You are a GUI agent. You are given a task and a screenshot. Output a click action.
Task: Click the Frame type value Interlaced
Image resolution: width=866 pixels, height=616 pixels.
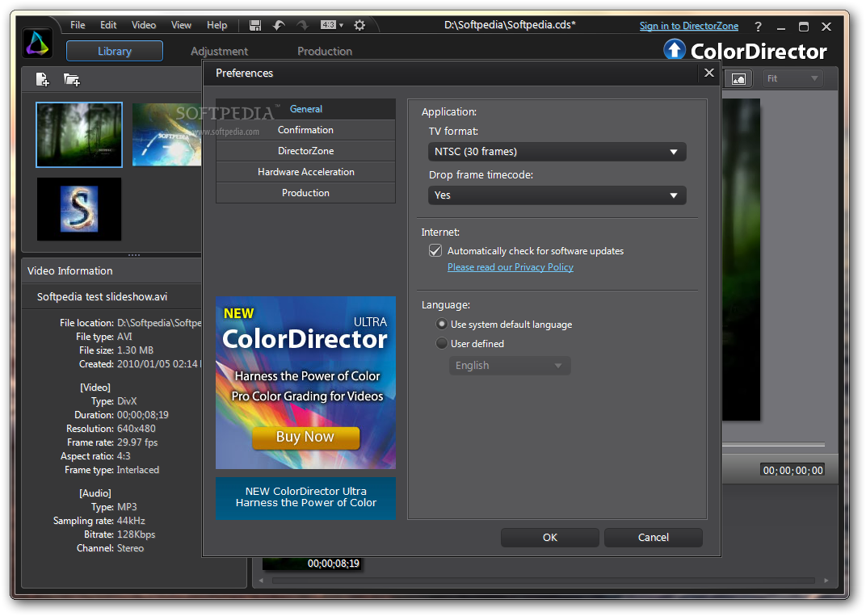click(138, 471)
